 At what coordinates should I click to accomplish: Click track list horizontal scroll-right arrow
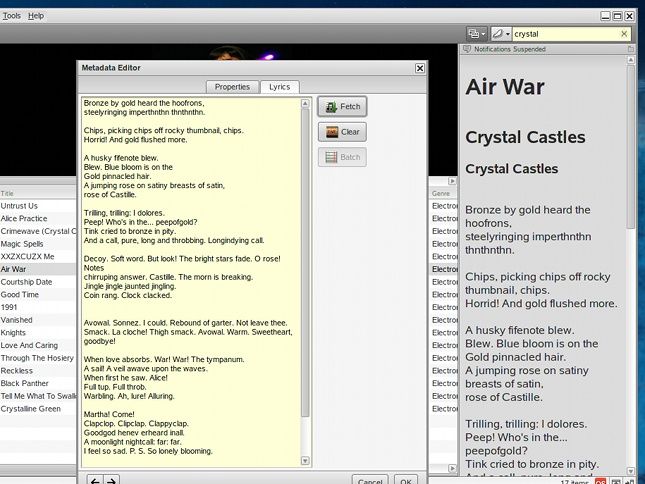[x=452, y=468]
